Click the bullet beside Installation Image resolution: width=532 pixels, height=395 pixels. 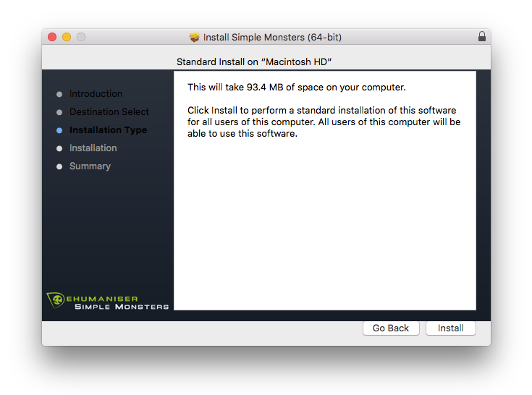tap(59, 148)
